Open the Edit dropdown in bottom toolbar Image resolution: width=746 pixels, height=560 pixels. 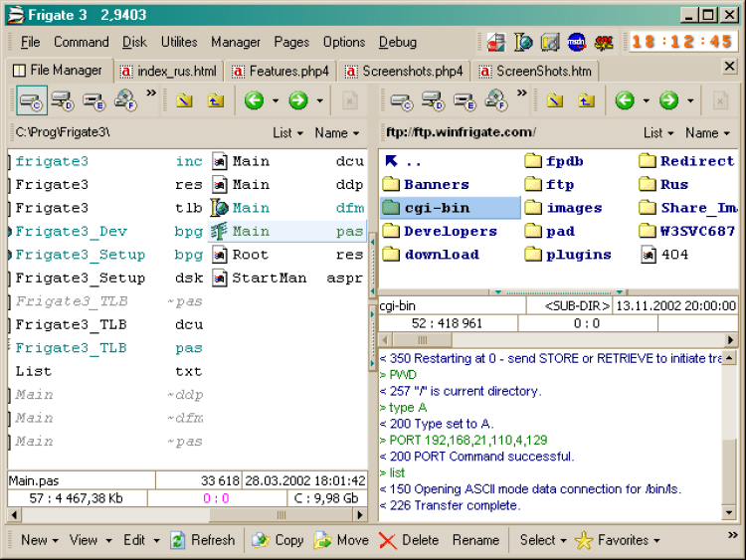[x=141, y=540]
